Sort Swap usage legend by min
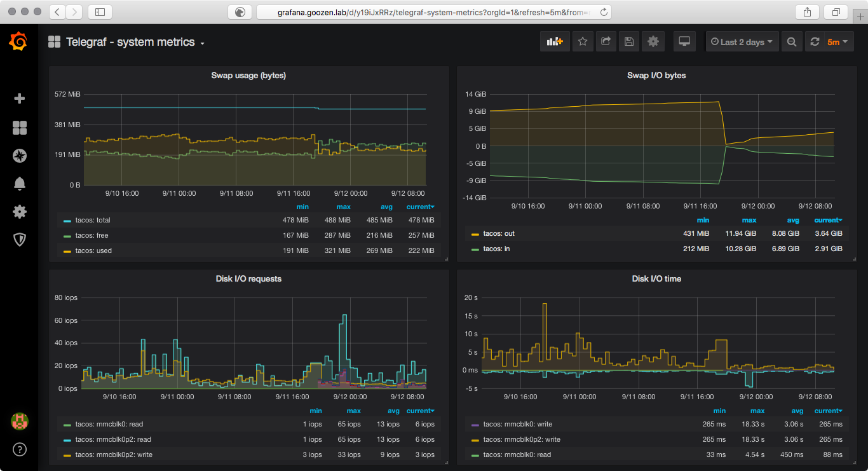 [x=302, y=207]
